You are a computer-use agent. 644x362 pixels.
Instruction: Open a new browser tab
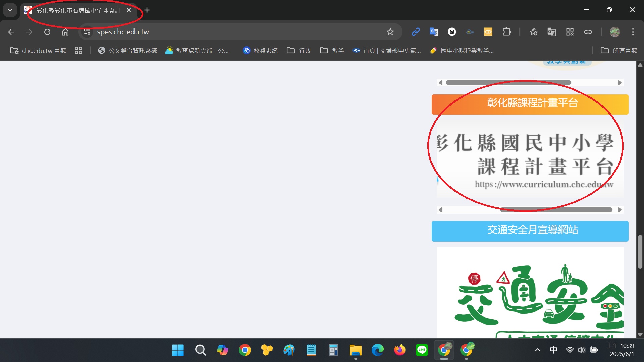click(147, 10)
